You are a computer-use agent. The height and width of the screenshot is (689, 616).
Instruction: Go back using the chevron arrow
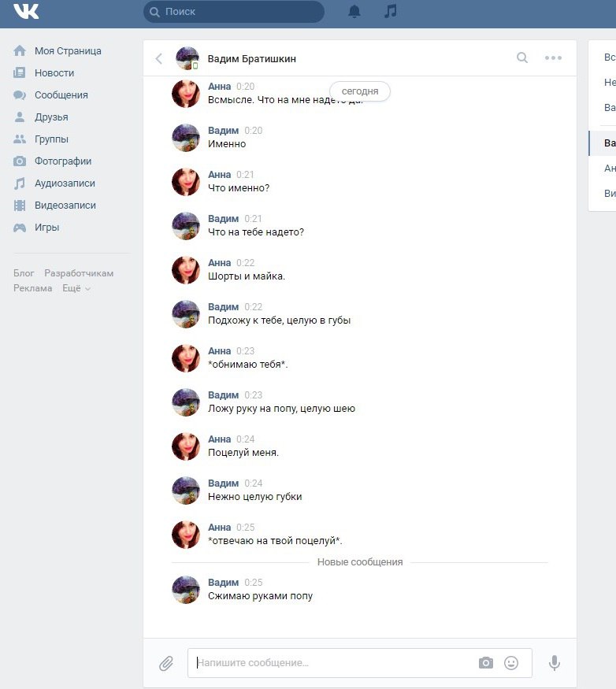point(159,58)
